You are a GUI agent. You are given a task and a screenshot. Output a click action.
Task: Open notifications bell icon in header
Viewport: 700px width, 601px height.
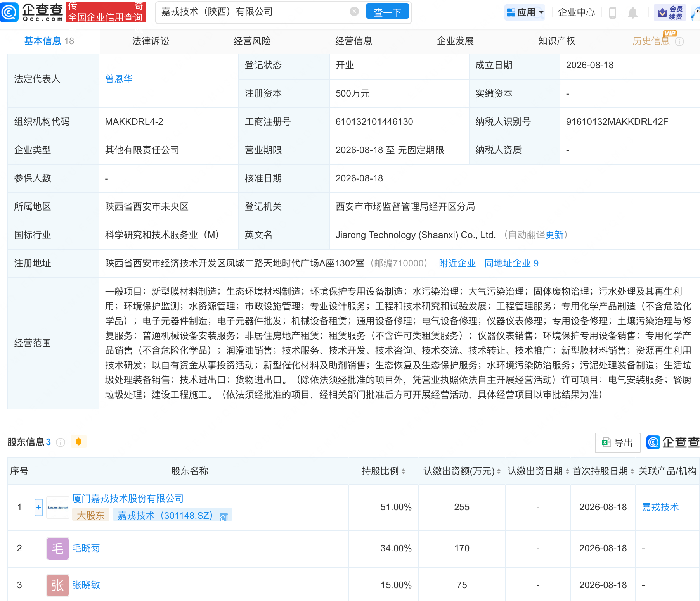[633, 13]
